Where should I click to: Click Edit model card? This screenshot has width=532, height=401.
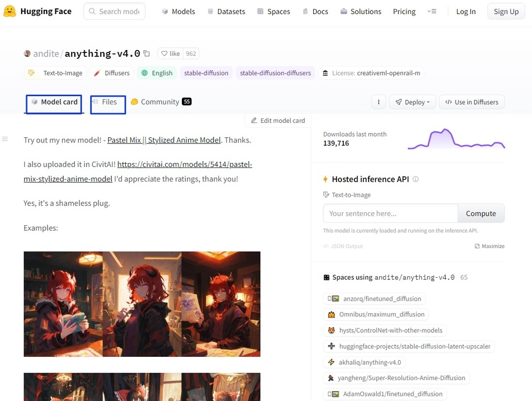pyautogui.click(x=278, y=121)
